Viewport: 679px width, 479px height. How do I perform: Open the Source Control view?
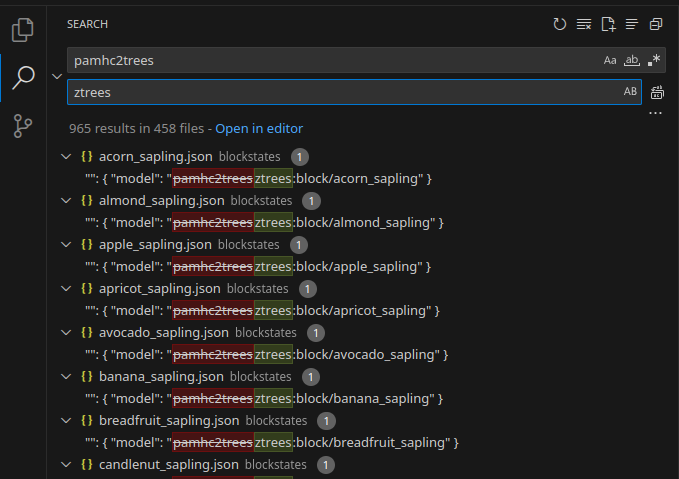click(x=23, y=126)
